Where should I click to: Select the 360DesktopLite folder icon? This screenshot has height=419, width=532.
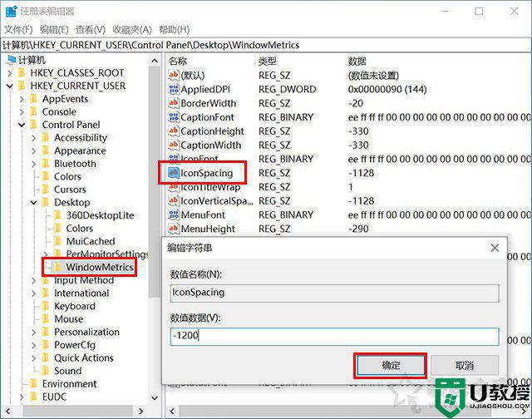[x=57, y=215]
